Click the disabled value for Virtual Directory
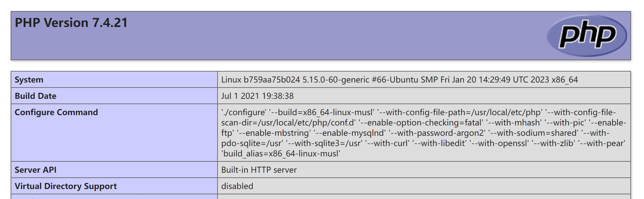This screenshot has width=644, height=199. pyautogui.click(x=237, y=186)
